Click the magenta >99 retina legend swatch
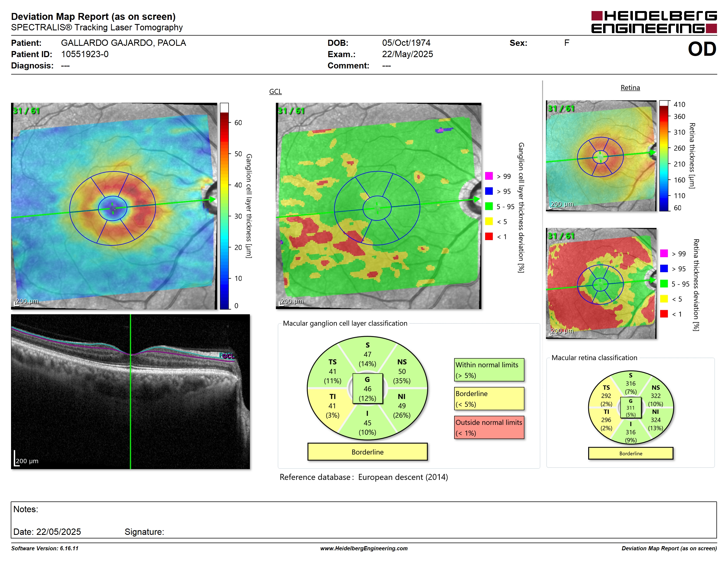The height and width of the screenshot is (563, 728). [x=664, y=253]
